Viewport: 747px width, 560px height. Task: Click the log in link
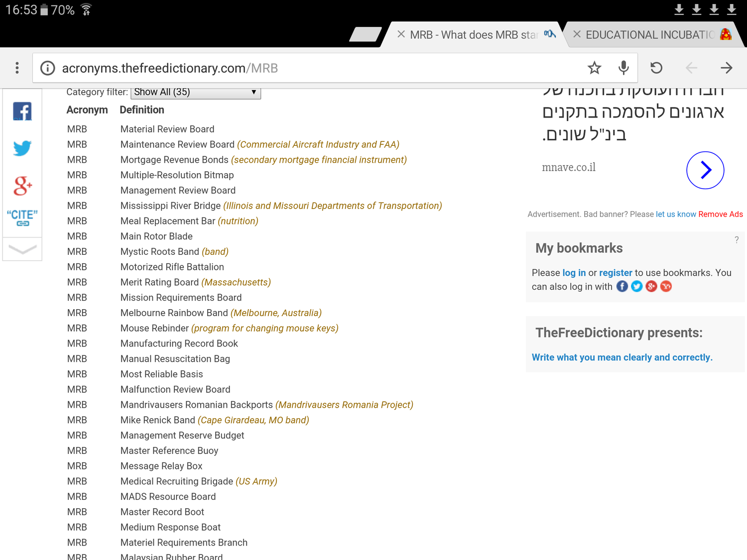coord(574,273)
